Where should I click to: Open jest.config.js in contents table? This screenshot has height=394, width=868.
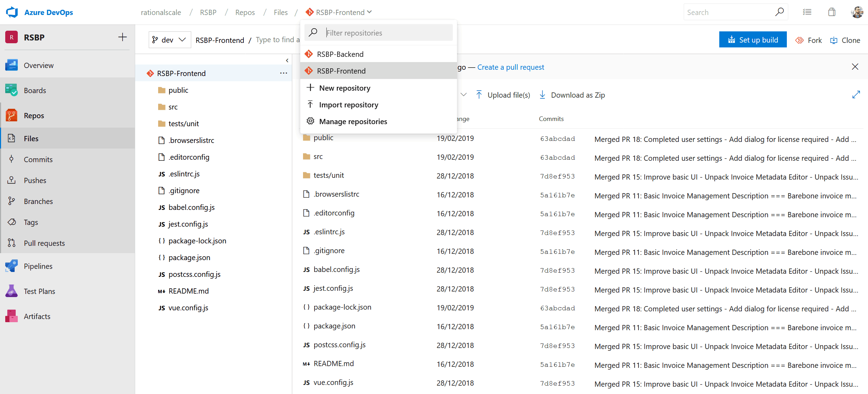[x=333, y=288]
